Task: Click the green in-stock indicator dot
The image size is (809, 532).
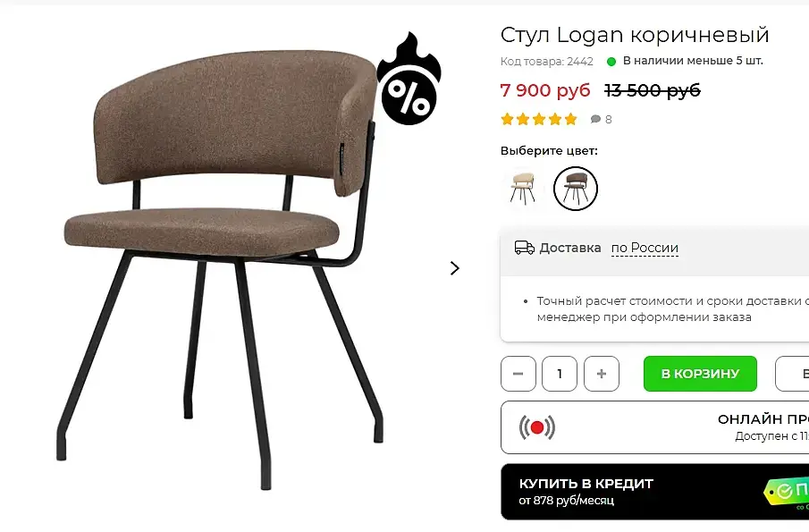Action: (611, 62)
